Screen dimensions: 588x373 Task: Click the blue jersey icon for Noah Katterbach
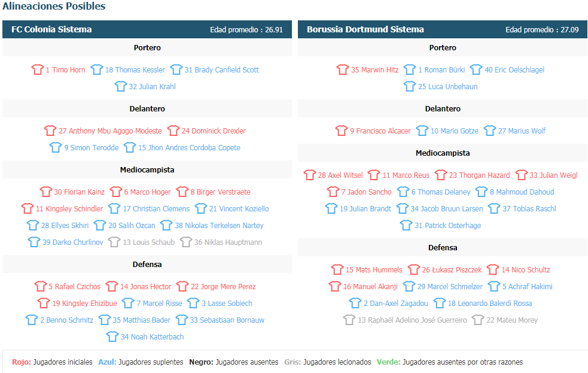pos(112,336)
